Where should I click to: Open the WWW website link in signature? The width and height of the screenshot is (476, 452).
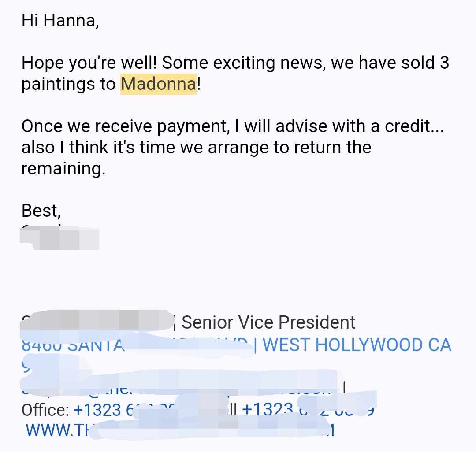(57, 430)
